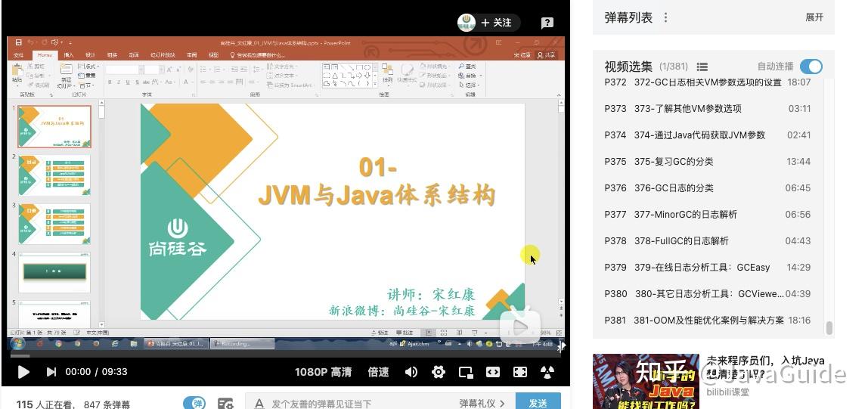868x409 pixels.
Task: Open episode P376 GC日志的分类
Action: [x=708, y=188]
